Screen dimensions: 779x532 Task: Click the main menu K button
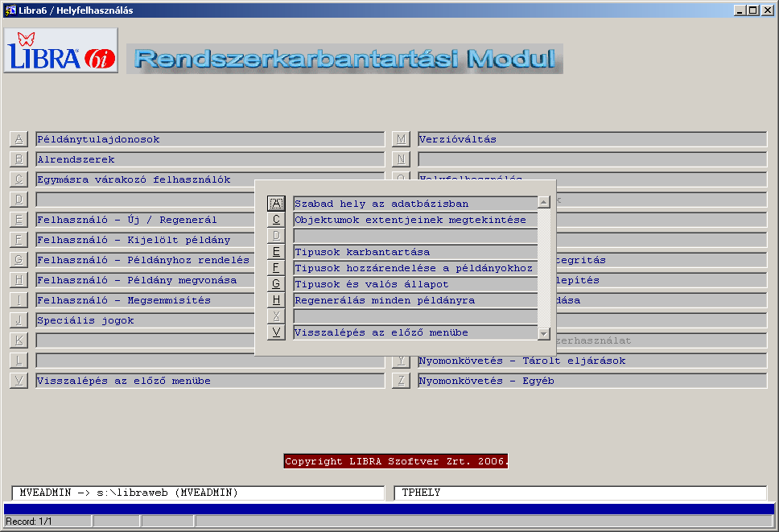point(19,340)
